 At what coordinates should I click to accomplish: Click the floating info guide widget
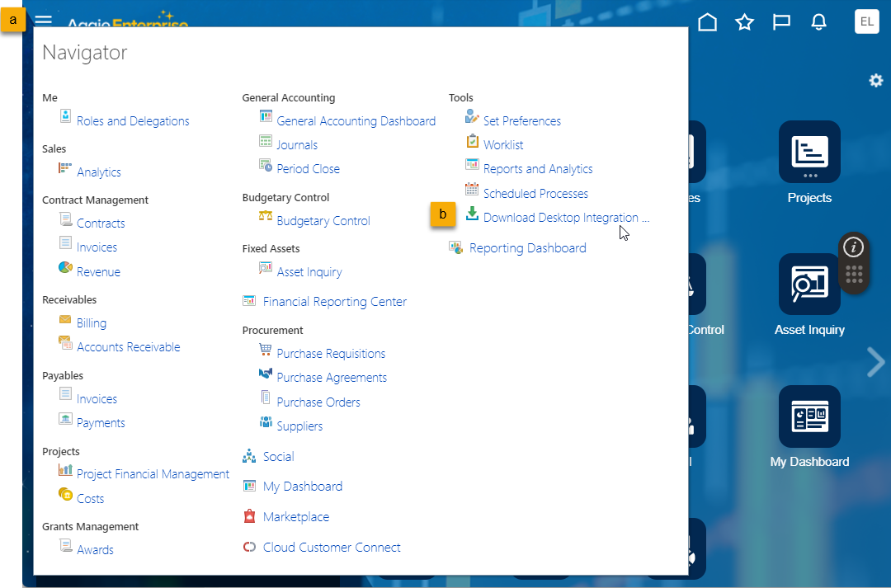854,247
